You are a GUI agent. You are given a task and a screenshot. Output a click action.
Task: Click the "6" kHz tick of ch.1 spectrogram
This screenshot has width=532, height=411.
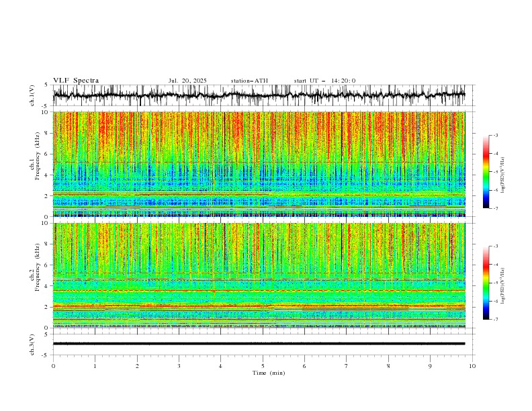click(47, 154)
